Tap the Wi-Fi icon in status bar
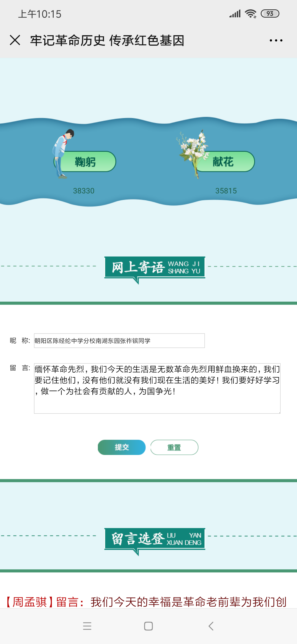The image size is (297, 644). [251, 14]
